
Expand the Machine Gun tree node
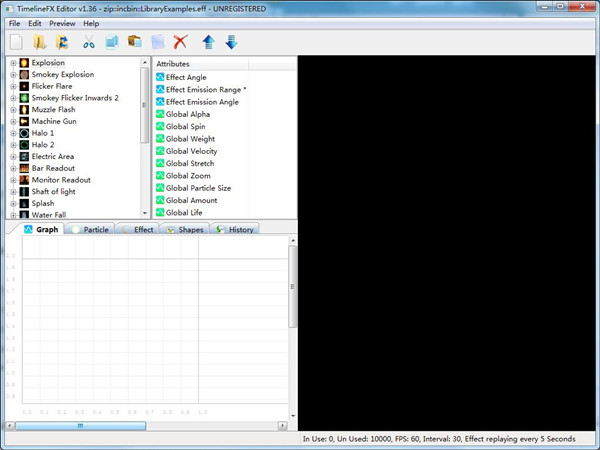pos(13,122)
